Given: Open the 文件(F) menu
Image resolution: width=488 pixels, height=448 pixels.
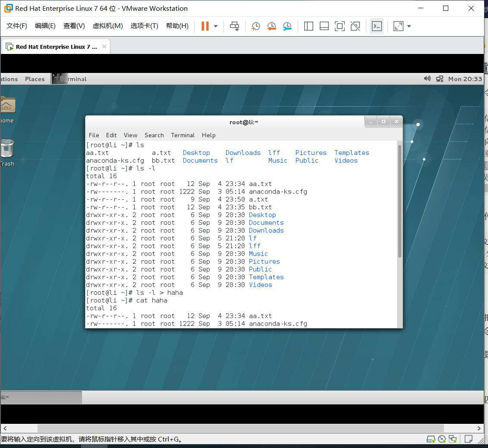Looking at the screenshot, I should (17, 26).
